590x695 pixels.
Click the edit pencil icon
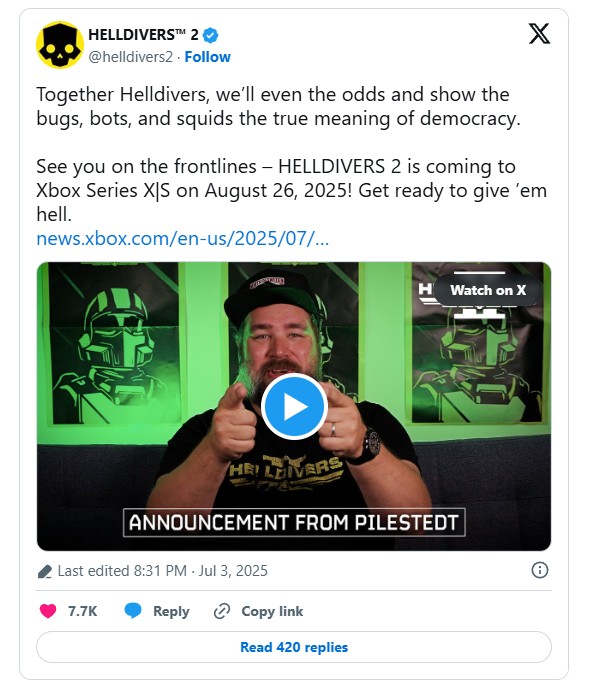coord(45,571)
